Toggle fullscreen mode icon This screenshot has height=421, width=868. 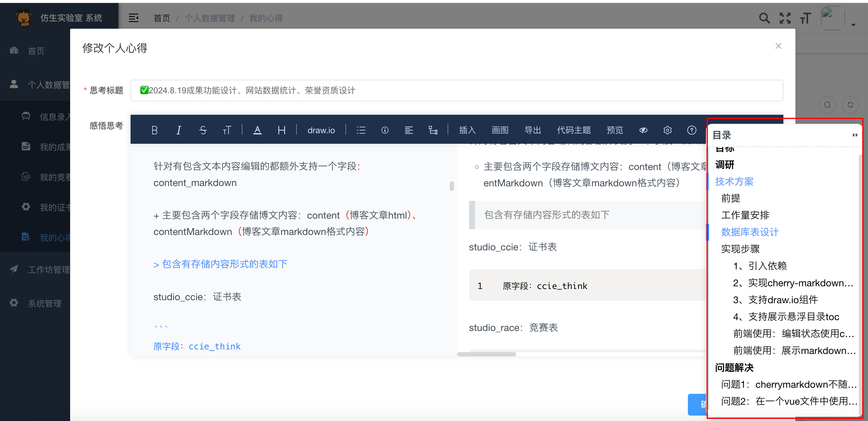click(785, 18)
